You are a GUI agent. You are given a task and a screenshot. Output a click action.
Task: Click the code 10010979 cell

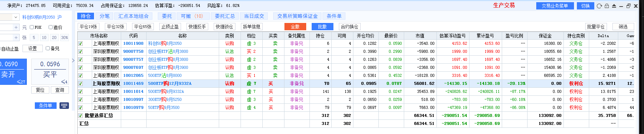click(133, 107)
